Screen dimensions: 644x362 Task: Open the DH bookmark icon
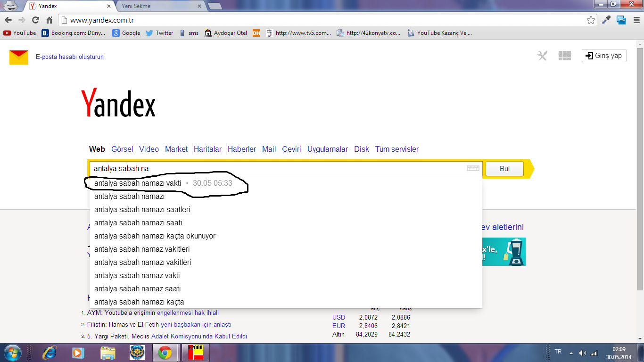point(256,33)
